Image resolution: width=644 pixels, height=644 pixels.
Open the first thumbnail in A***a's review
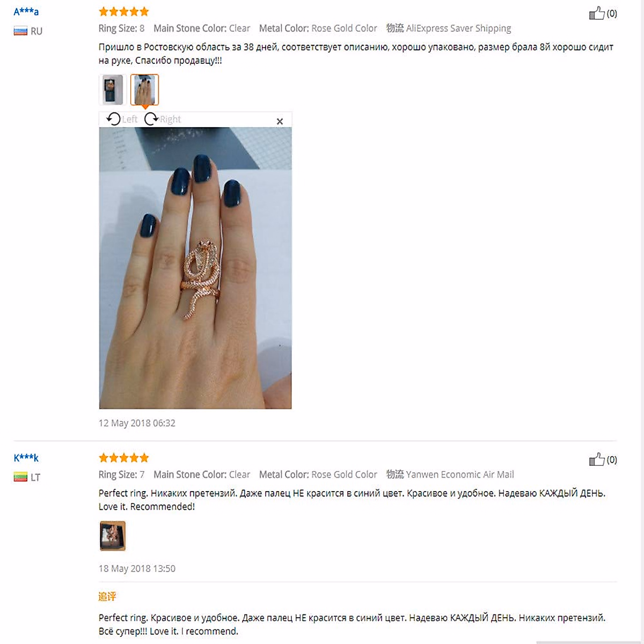[113, 90]
